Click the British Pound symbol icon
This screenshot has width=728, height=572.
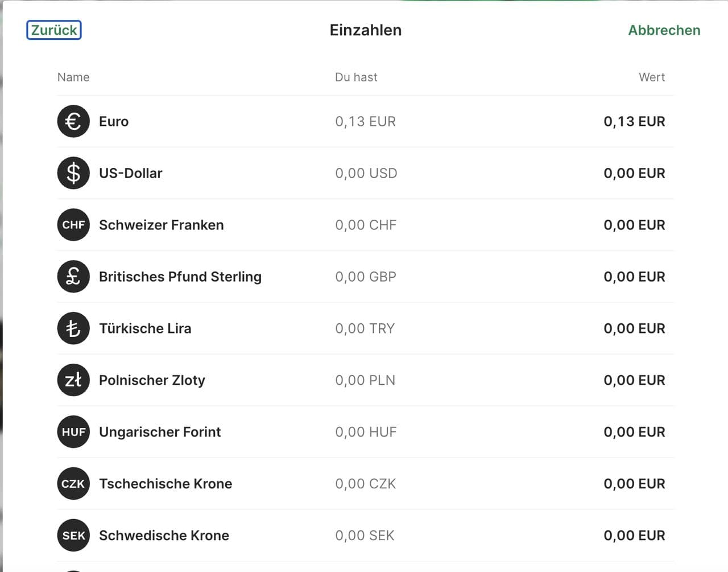(x=73, y=277)
